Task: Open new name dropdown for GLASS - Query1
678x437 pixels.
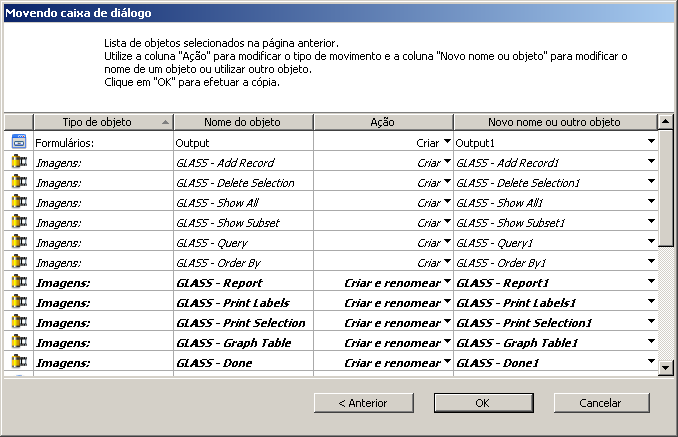Action: (x=651, y=242)
